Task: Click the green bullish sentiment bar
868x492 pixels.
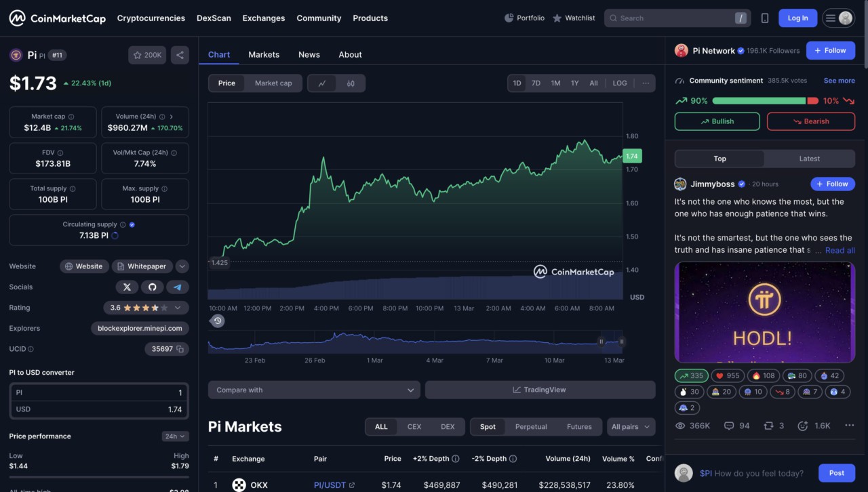Action: (759, 100)
